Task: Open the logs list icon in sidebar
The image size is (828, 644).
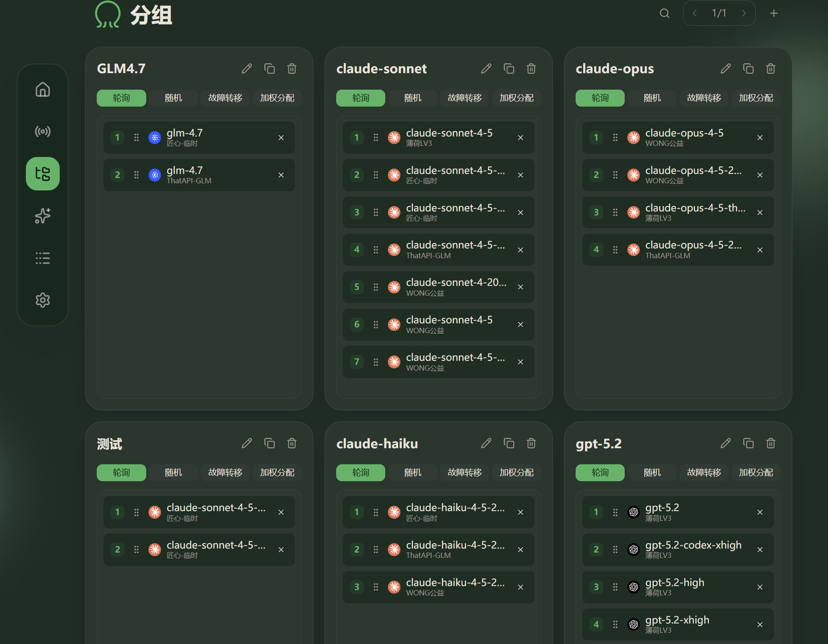Action: pyautogui.click(x=43, y=258)
